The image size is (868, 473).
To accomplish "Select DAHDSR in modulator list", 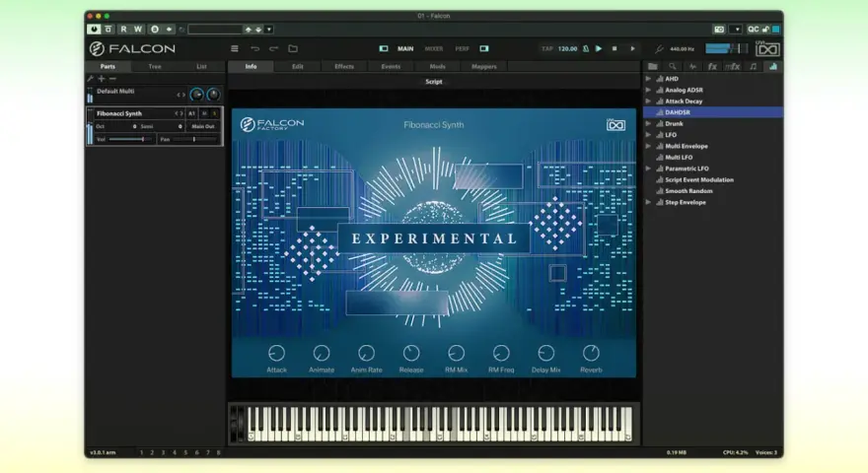I will (x=713, y=112).
